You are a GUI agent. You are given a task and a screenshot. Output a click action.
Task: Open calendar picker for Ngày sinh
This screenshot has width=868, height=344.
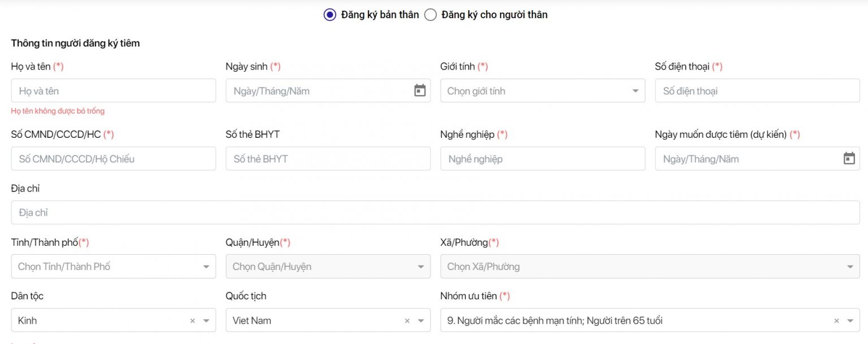coord(419,90)
